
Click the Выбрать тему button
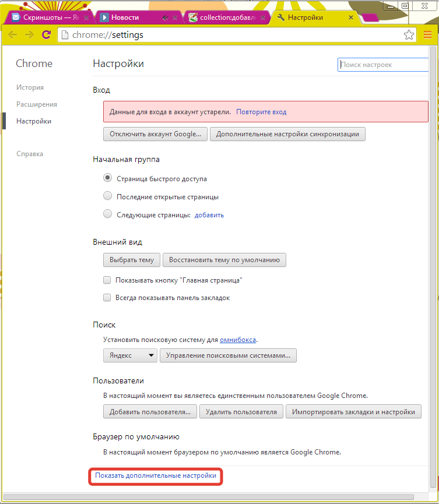pyautogui.click(x=132, y=260)
